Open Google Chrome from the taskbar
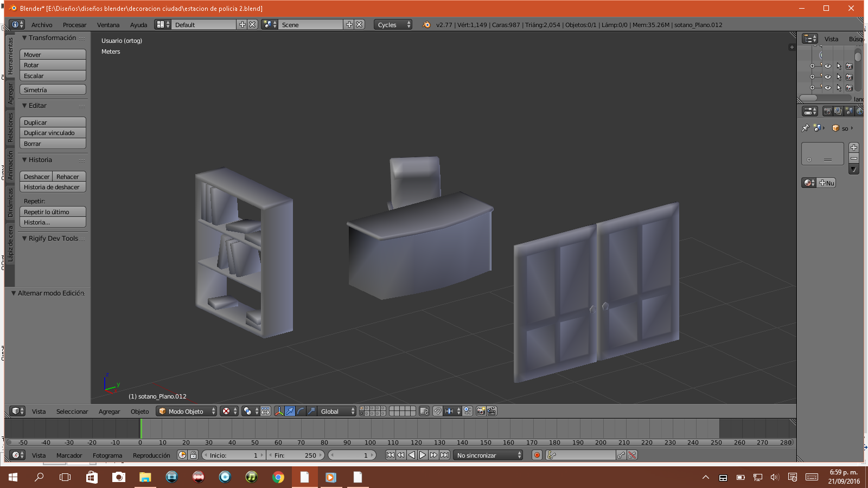 (x=278, y=477)
